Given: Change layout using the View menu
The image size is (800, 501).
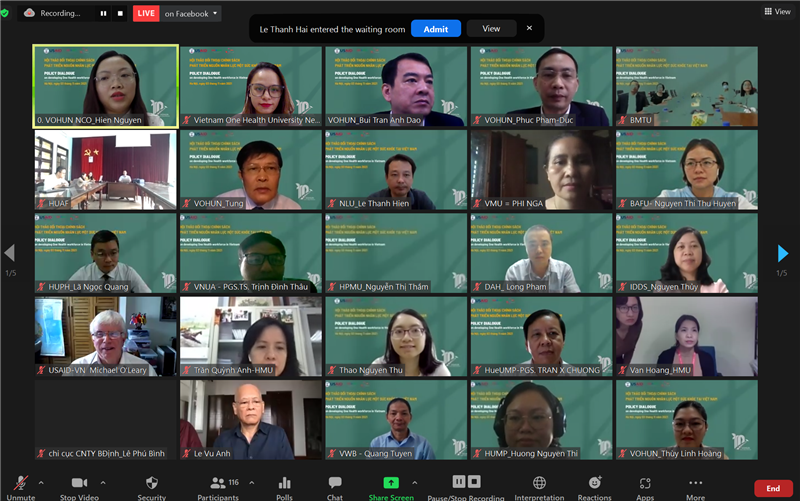Looking at the screenshot, I should (x=776, y=12).
